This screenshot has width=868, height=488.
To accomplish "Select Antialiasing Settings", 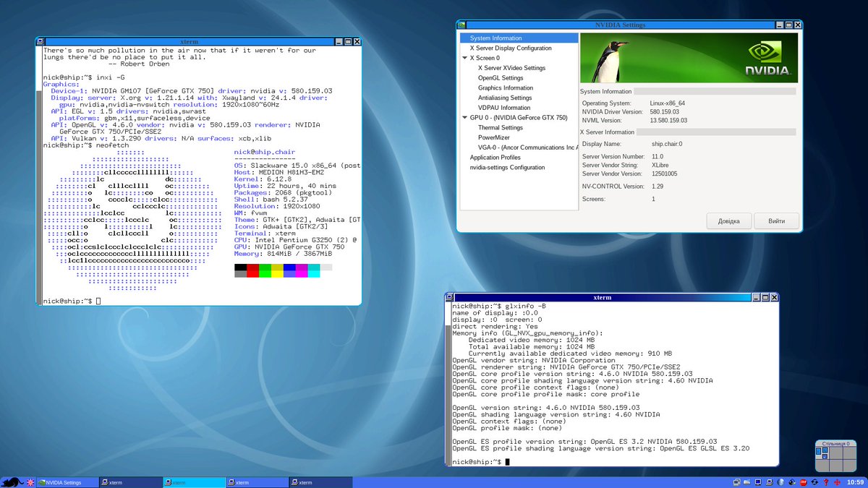I will click(505, 98).
